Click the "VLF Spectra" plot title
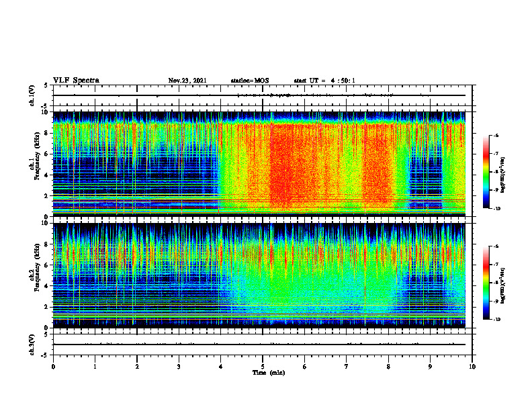Image resolution: width=532 pixels, height=411 pixels. tap(76, 81)
